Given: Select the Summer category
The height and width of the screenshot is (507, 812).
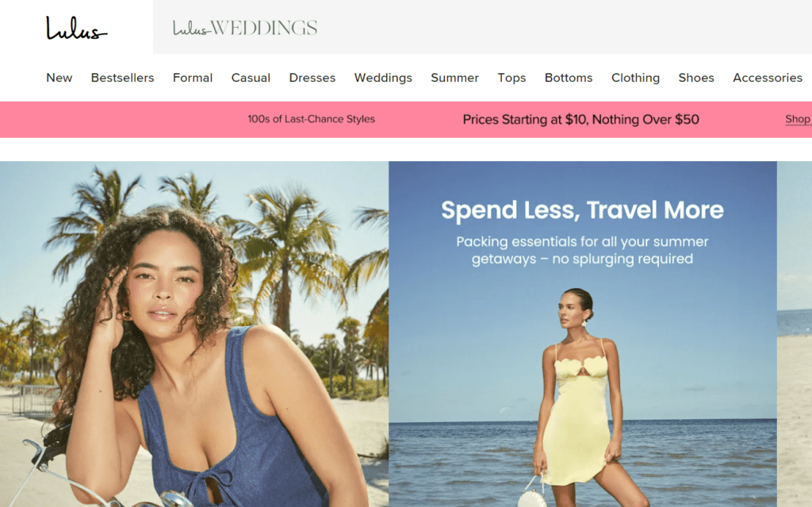Looking at the screenshot, I should [454, 78].
